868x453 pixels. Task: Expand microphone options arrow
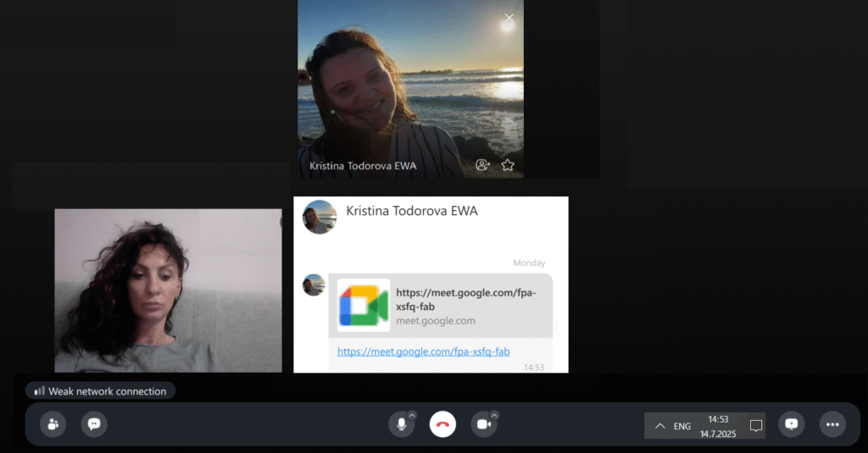(412, 416)
